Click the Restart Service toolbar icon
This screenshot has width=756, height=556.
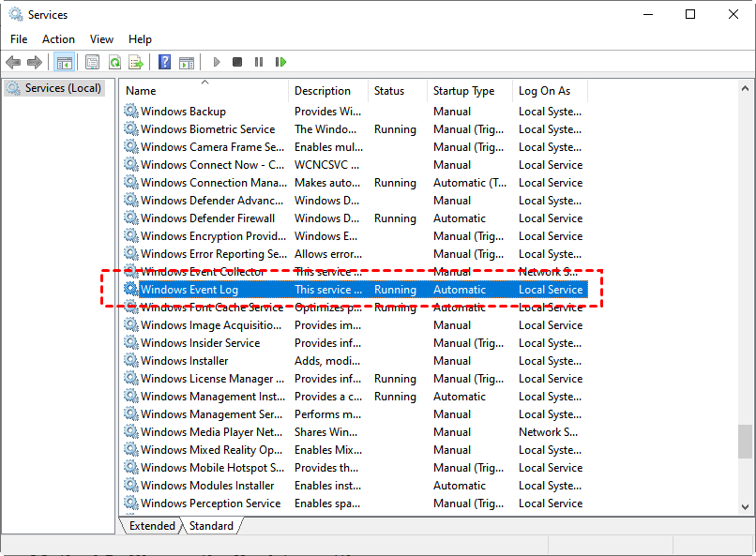tap(280, 62)
